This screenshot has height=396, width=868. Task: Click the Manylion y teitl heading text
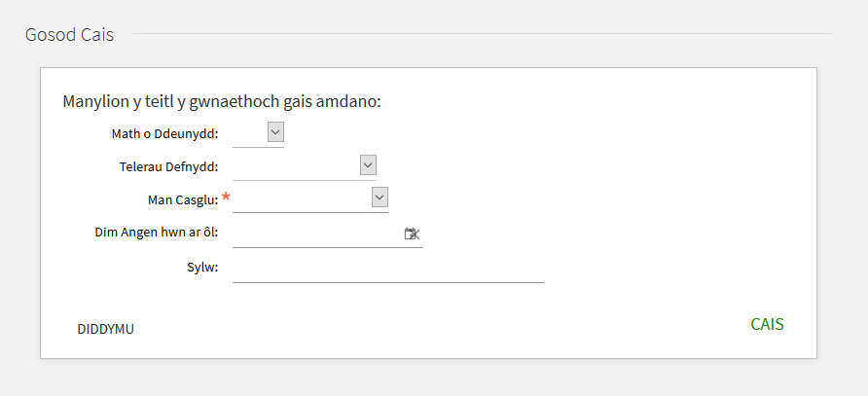[x=222, y=102]
